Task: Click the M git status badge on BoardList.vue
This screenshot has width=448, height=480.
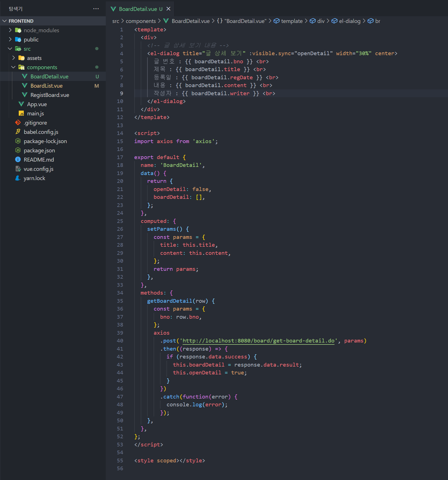Action: pyautogui.click(x=97, y=86)
